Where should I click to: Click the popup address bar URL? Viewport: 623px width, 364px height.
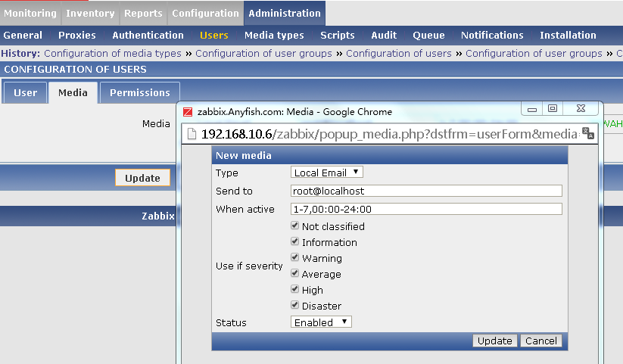(x=389, y=134)
